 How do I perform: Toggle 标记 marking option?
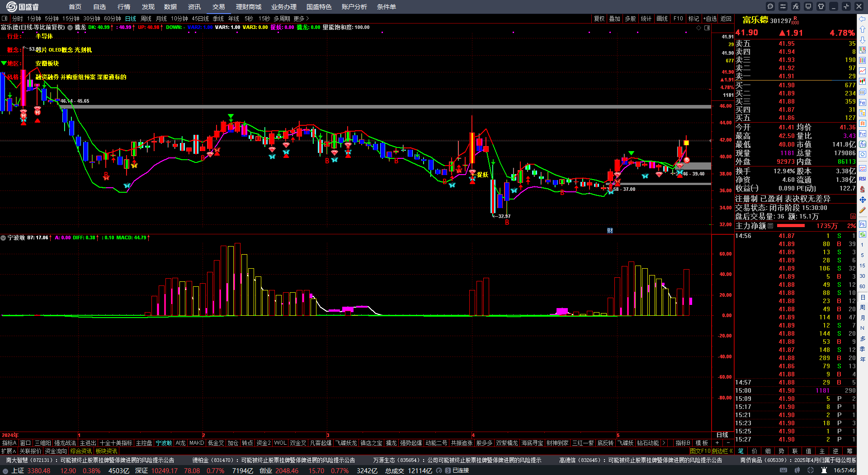click(x=694, y=19)
